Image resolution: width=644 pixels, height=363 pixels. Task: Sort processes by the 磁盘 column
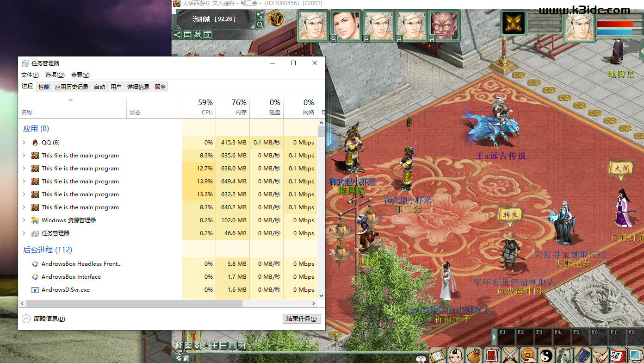tap(266, 107)
